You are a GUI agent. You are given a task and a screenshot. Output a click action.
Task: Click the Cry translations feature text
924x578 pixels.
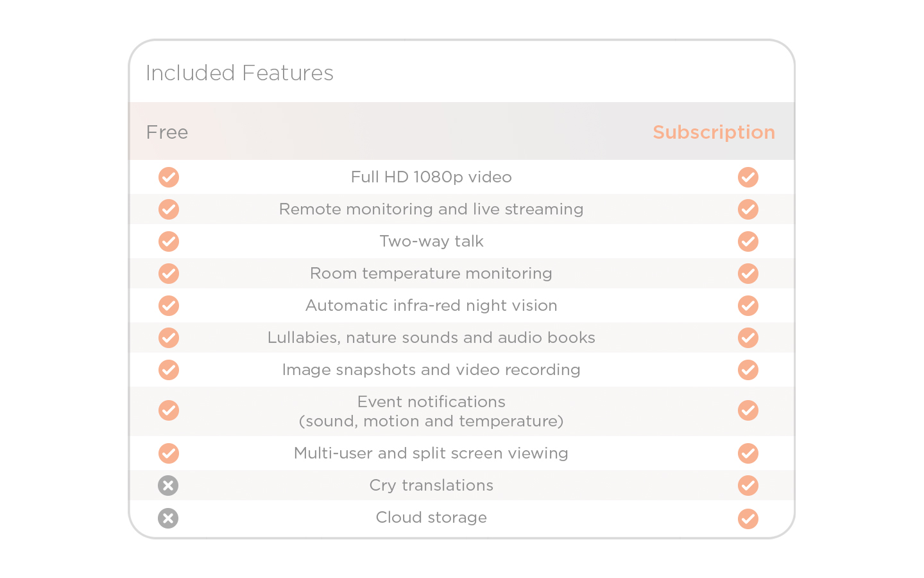[431, 486]
